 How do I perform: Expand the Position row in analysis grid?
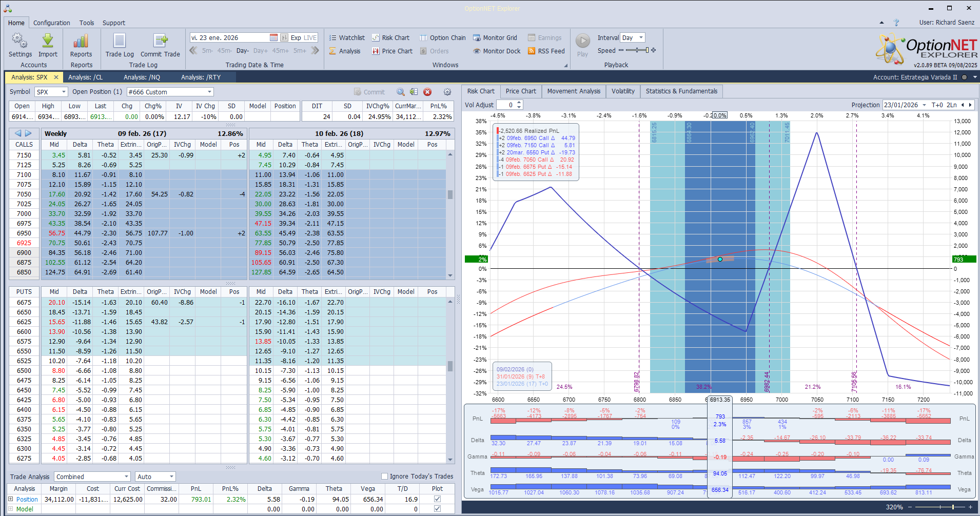click(x=11, y=499)
